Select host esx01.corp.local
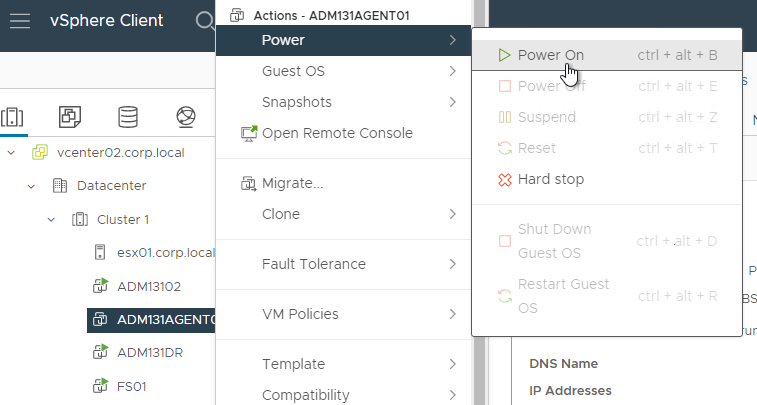Viewport: 757px width, 405px height. pos(166,252)
